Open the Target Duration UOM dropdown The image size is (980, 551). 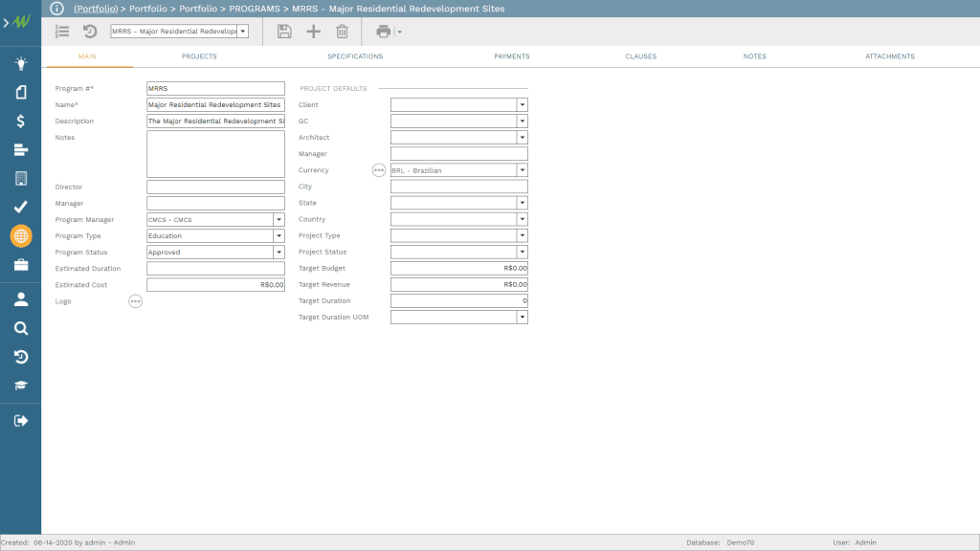[522, 317]
